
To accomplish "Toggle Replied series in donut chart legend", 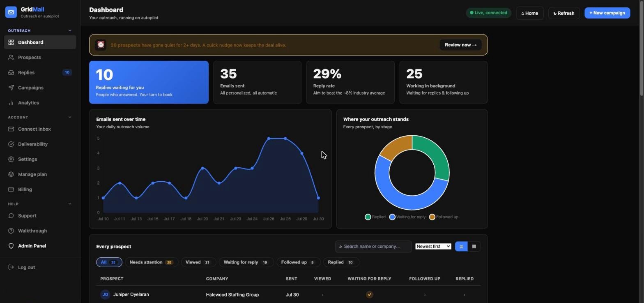I will 375,217.
